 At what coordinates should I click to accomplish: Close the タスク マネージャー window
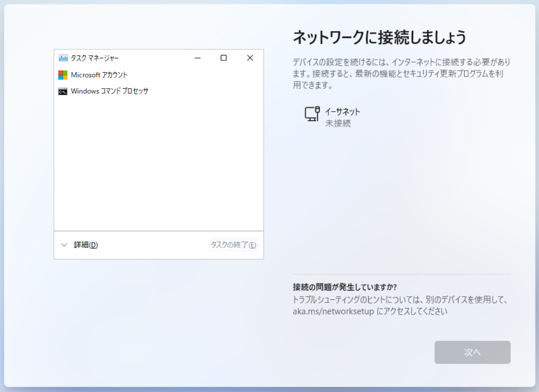tap(250, 58)
